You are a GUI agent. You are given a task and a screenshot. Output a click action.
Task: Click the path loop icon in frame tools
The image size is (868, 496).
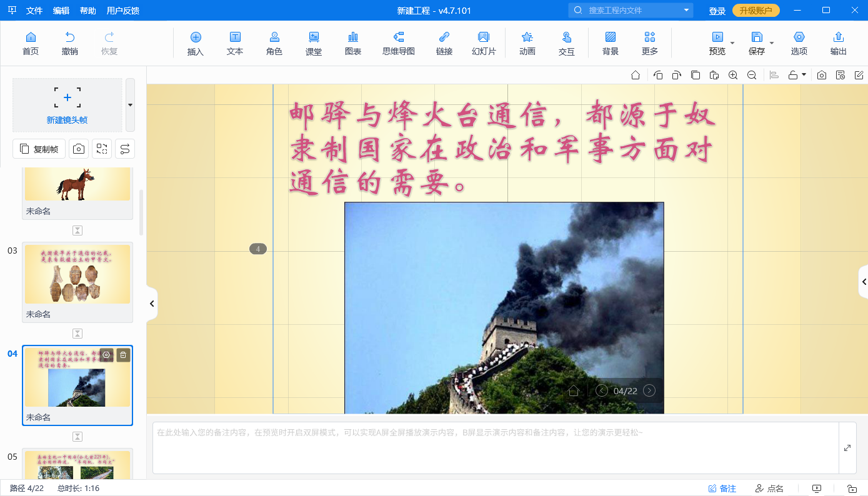[x=125, y=149]
